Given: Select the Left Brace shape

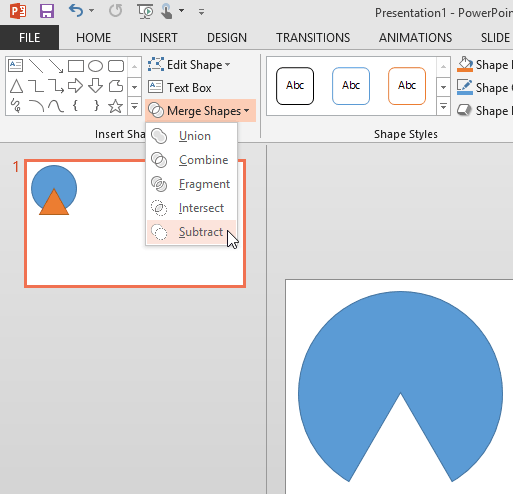Looking at the screenshot, I should [x=75, y=106].
